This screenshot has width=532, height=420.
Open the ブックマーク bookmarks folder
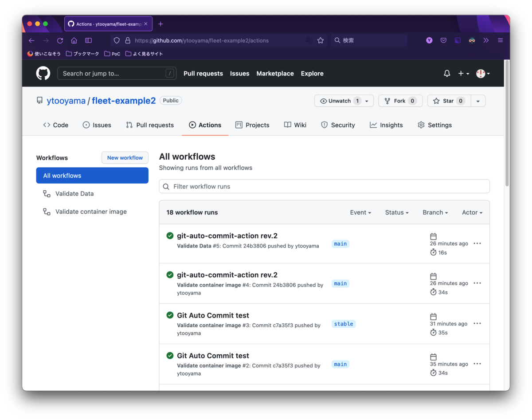pyautogui.click(x=82, y=54)
